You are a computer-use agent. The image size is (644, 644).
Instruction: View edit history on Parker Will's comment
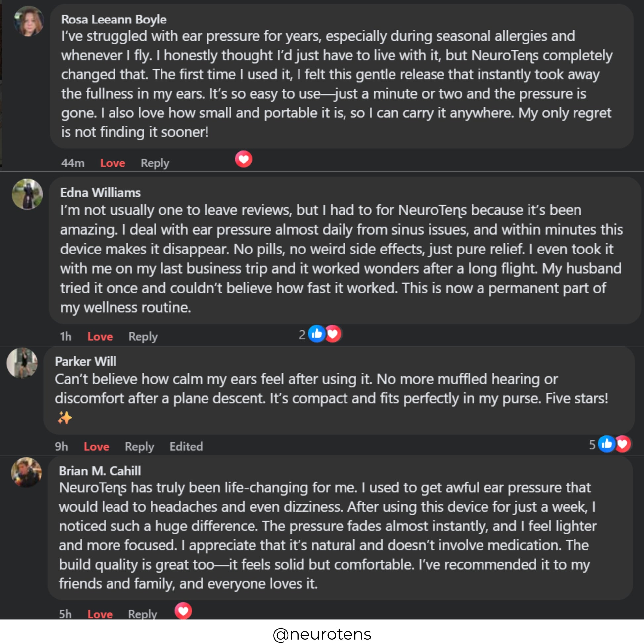pyautogui.click(x=186, y=447)
